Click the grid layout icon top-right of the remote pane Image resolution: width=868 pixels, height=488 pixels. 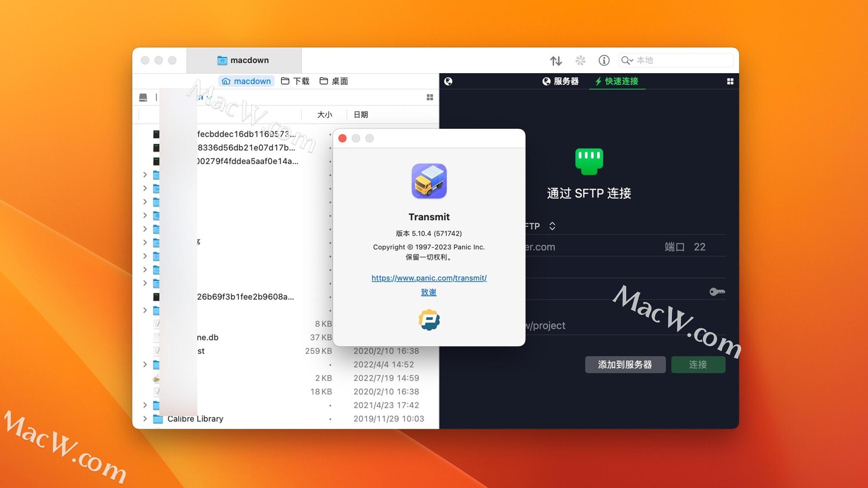[730, 81]
